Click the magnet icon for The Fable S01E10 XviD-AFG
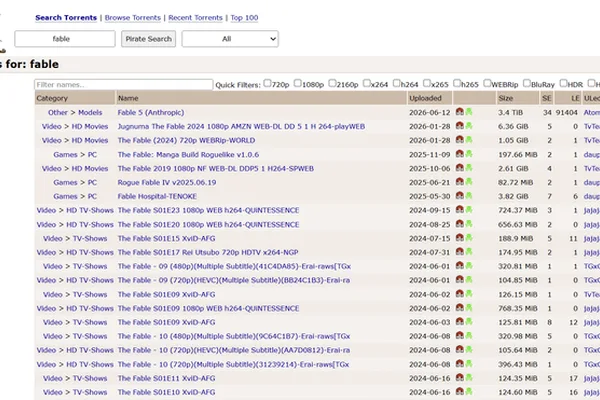The height and width of the screenshot is (400, 600). (460, 392)
